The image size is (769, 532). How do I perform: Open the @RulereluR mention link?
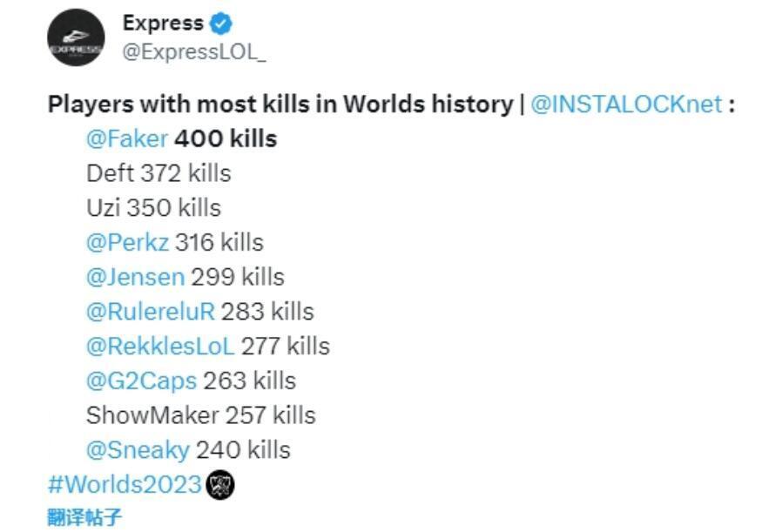[151, 312]
